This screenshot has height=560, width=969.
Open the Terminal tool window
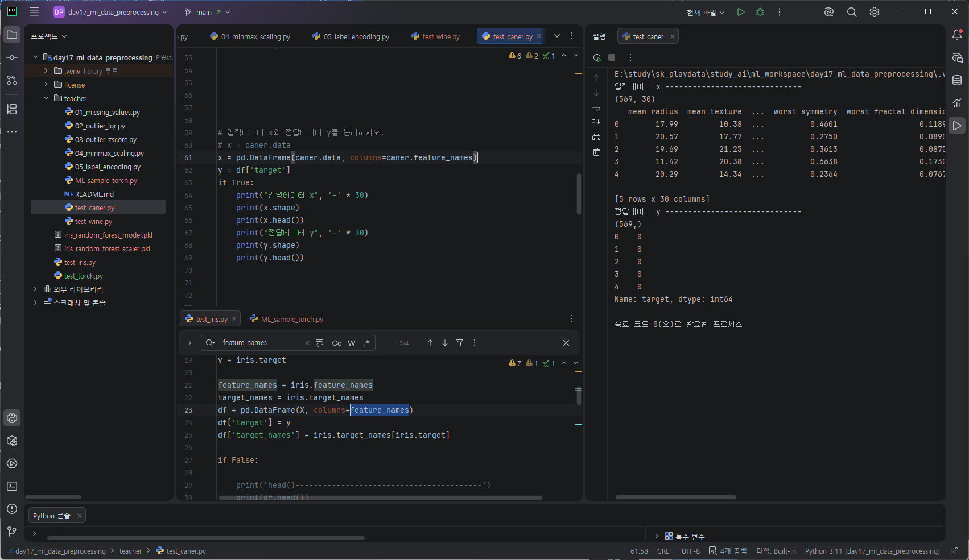point(12,486)
